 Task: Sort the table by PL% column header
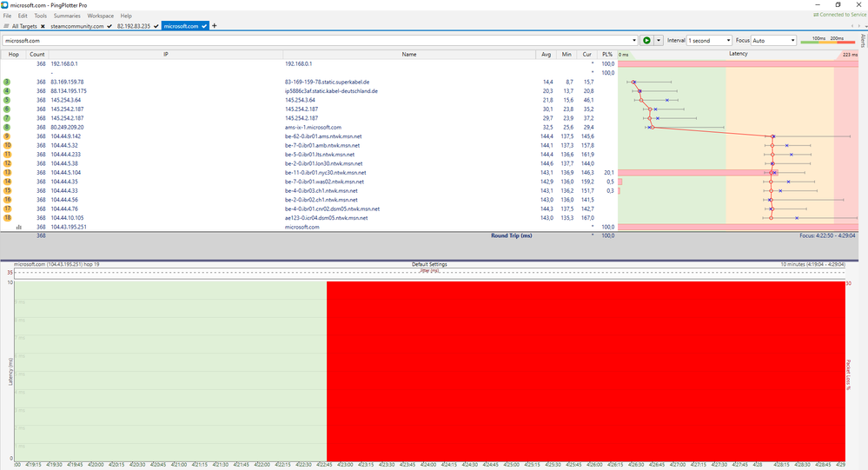[607, 54]
